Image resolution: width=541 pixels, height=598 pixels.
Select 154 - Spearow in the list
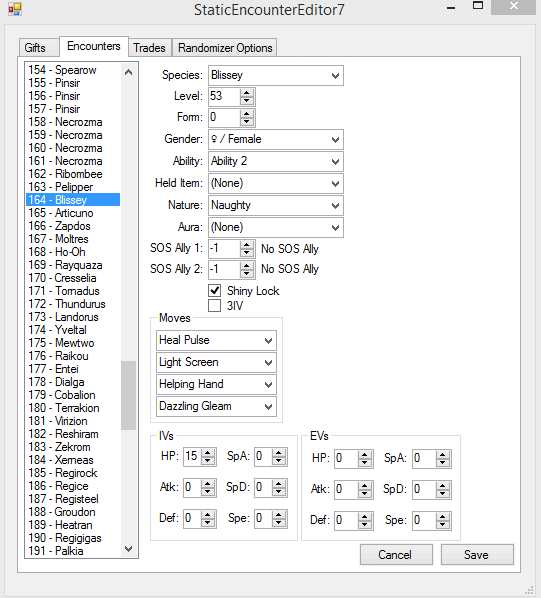[x=73, y=70]
